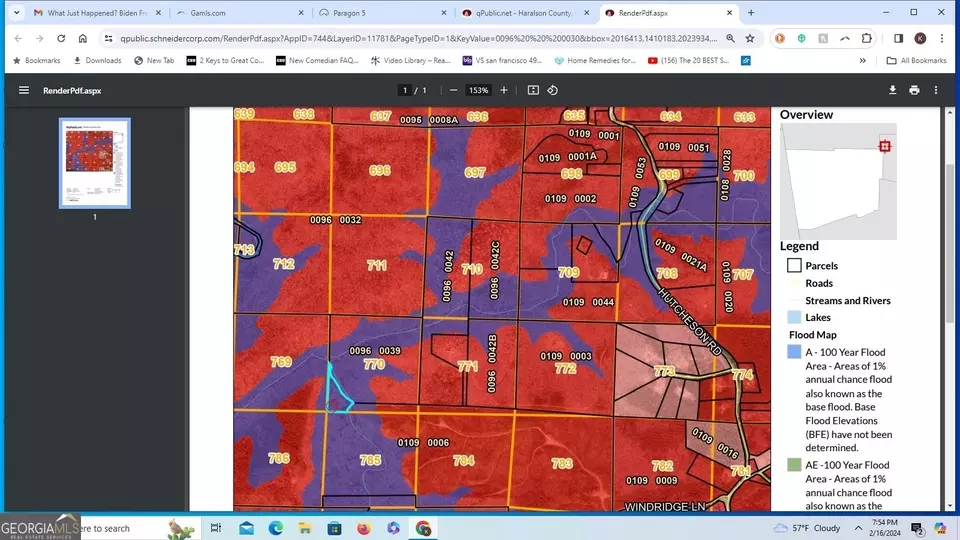Switch to the Paragon 5 tab
The width and height of the screenshot is (960, 540).
coord(383,13)
